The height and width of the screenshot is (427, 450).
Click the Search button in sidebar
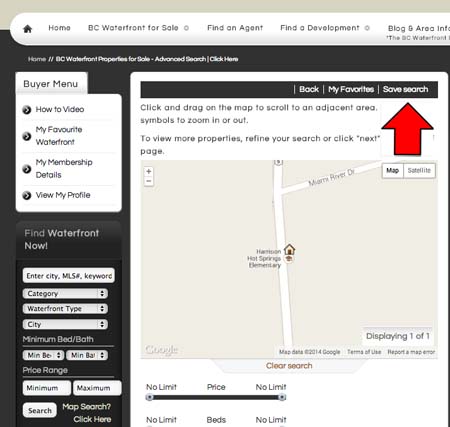(x=40, y=410)
